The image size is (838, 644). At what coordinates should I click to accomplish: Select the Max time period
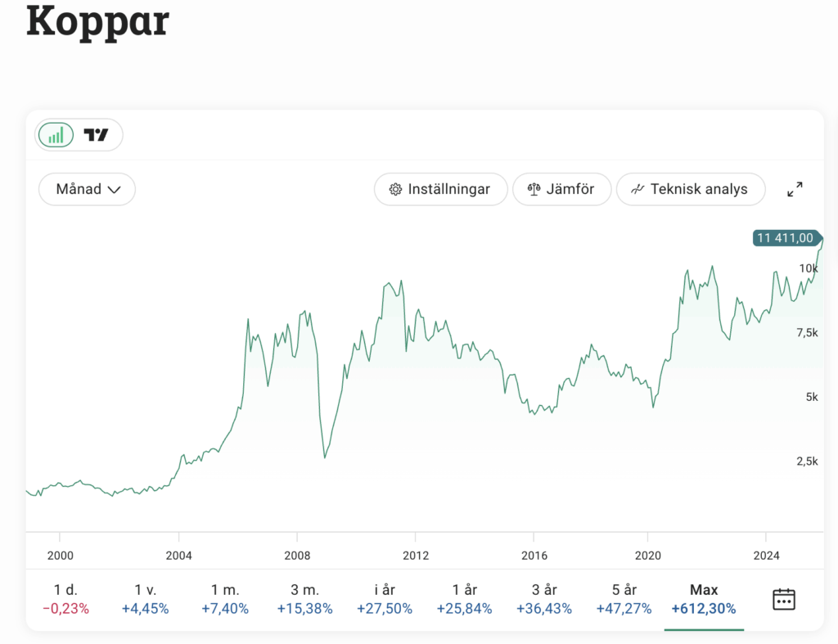[x=704, y=599]
